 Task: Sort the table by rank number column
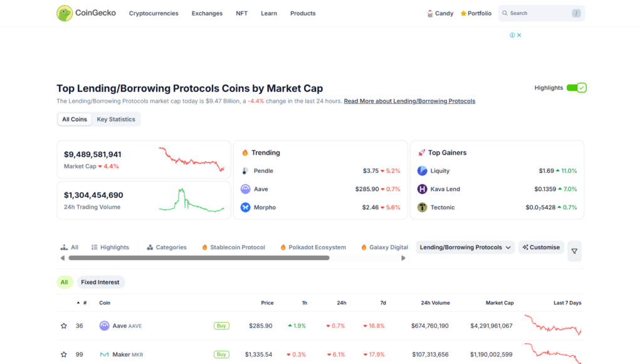point(82,303)
